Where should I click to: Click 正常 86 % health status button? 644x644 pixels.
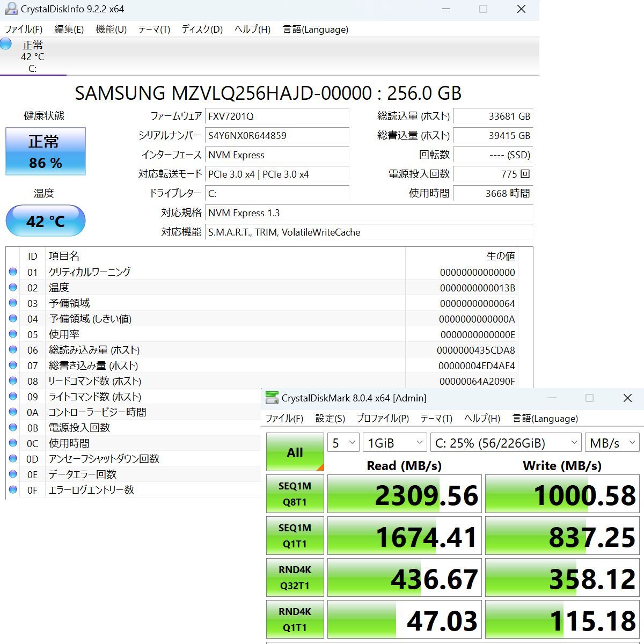click(46, 151)
